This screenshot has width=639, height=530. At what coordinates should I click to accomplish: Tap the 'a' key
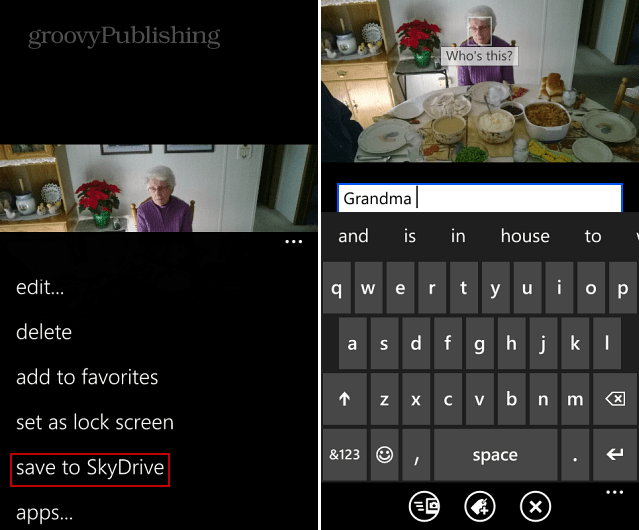[353, 343]
